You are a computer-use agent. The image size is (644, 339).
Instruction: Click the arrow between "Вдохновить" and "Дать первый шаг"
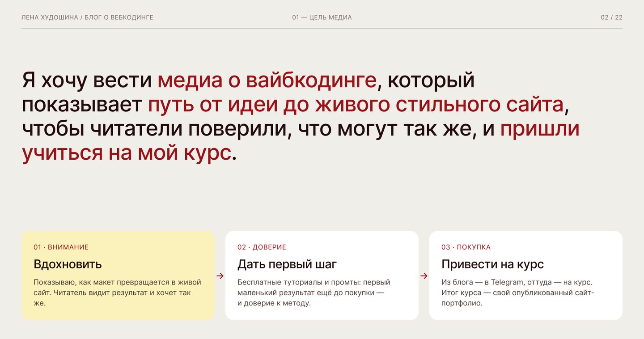220,276
